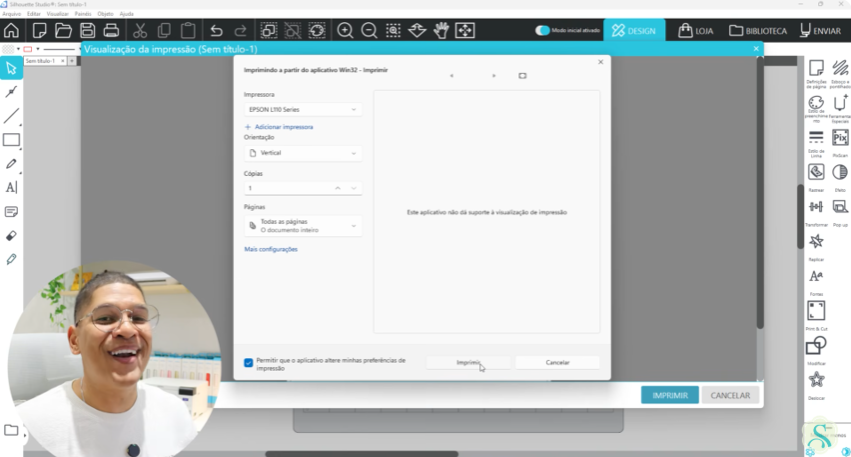Screen dimensions: 851x457
Task: Open the Transformar panel
Action: tap(816, 212)
